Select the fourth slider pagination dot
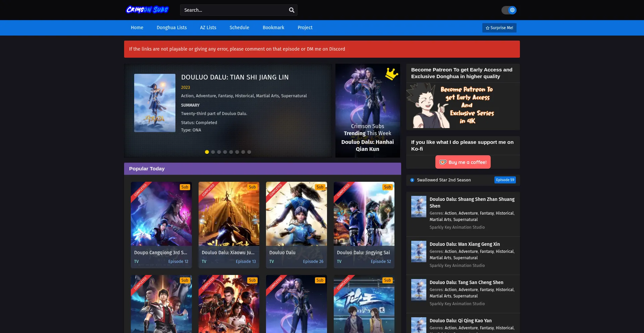644x333 pixels. click(225, 152)
